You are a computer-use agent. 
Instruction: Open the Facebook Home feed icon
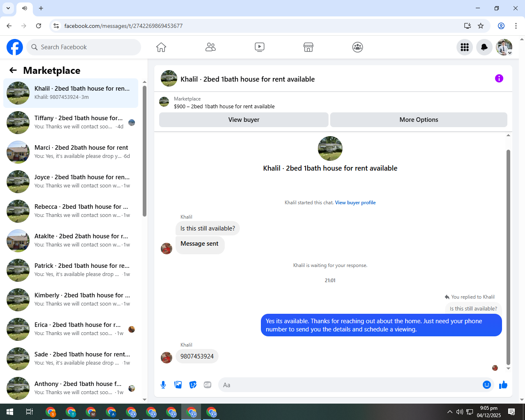(161, 47)
